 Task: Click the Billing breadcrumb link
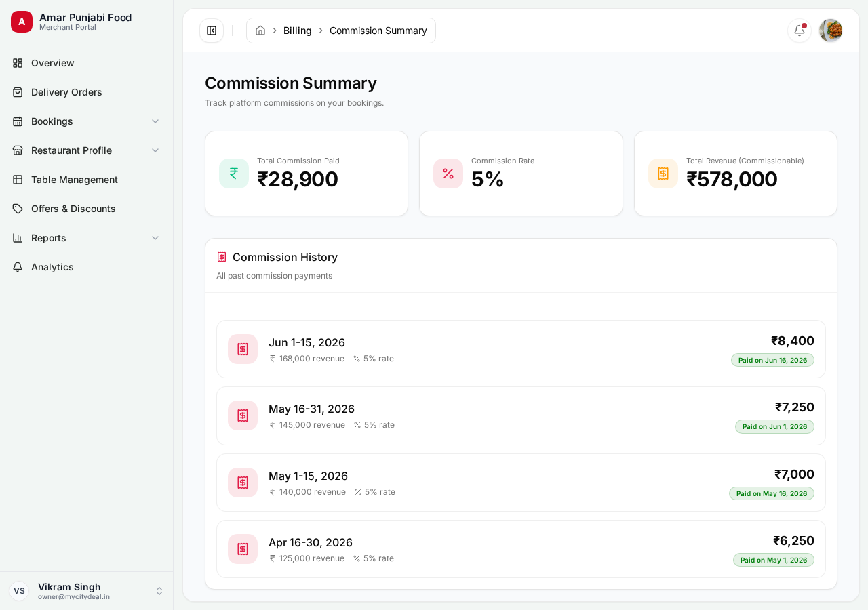pyautogui.click(x=298, y=30)
